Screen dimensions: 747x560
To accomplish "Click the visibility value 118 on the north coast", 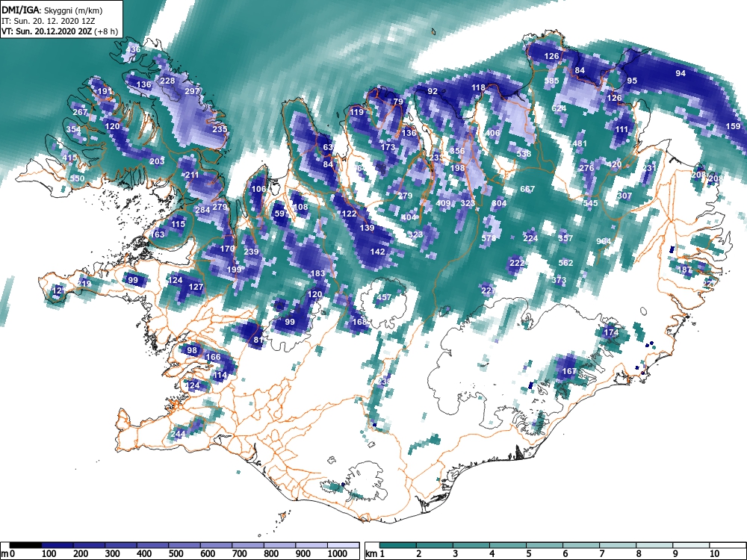I will 478,87.
